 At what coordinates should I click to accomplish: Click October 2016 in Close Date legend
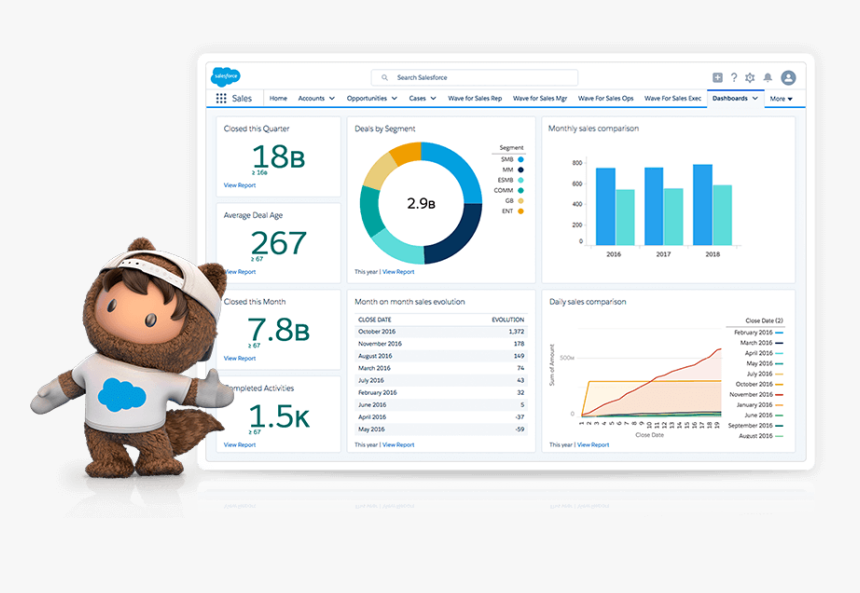coord(759,384)
